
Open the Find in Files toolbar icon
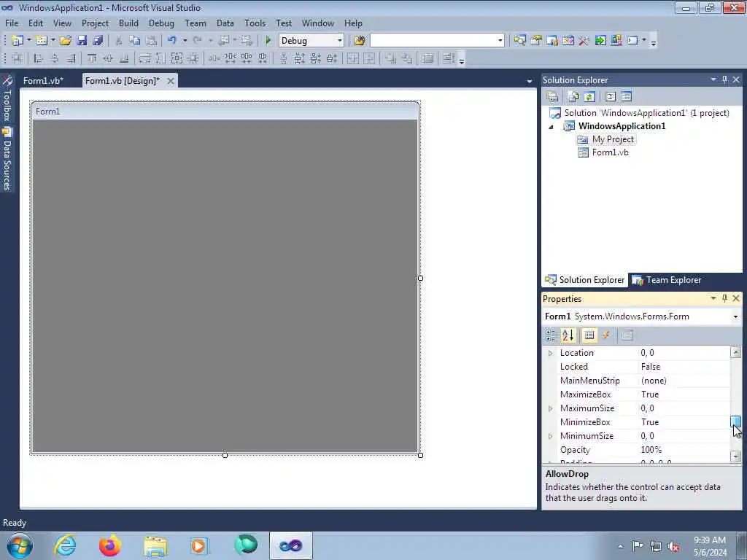(359, 41)
